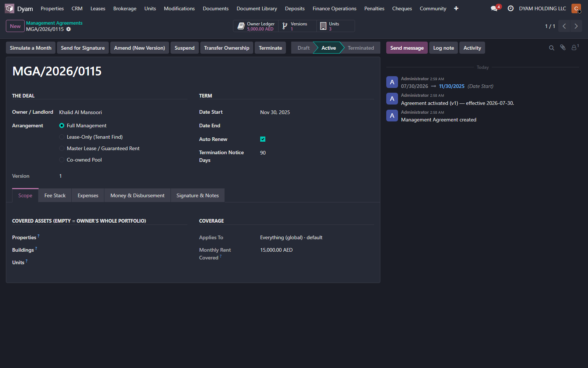588x368 pixels.
Task: Add a new menu item with plus icon
Action: (456, 8)
